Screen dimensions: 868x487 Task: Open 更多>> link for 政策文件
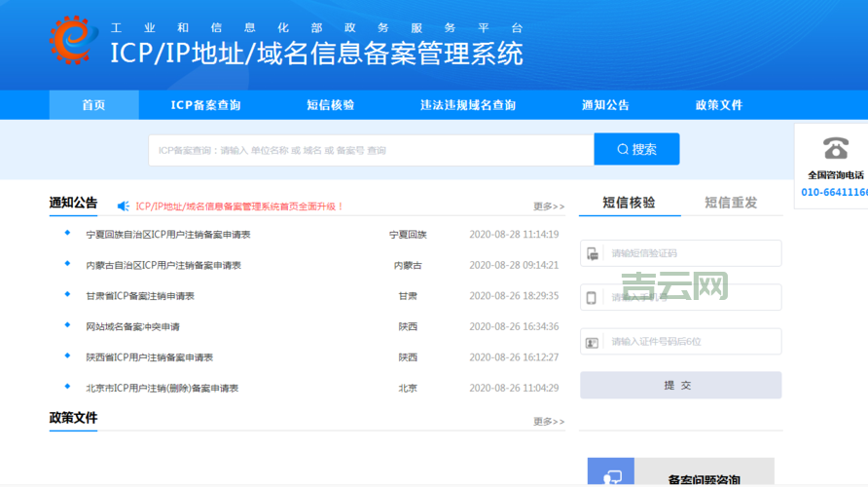pyautogui.click(x=549, y=422)
